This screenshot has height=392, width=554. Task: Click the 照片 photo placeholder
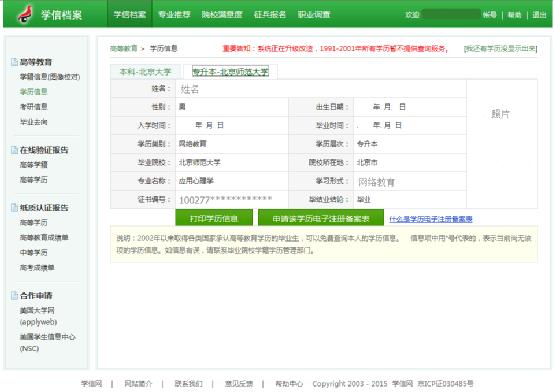tap(500, 114)
